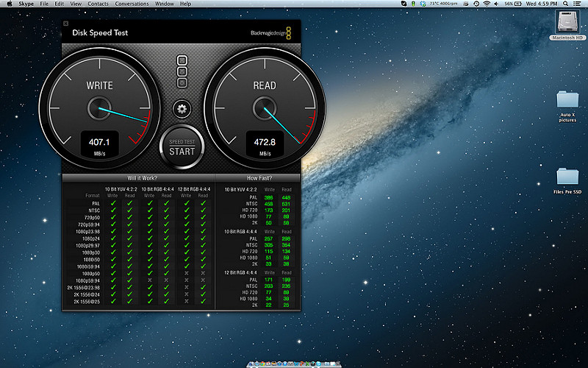The height and width of the screenshot is (368, 588).
Task: Open the Contacts menu
Action: [x=98, y=4]
